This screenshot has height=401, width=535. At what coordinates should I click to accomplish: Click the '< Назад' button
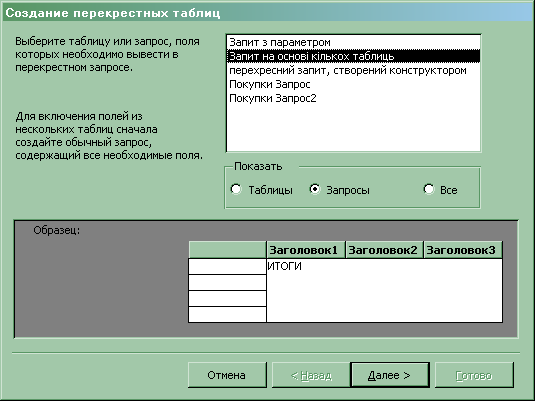click(311, 375)
